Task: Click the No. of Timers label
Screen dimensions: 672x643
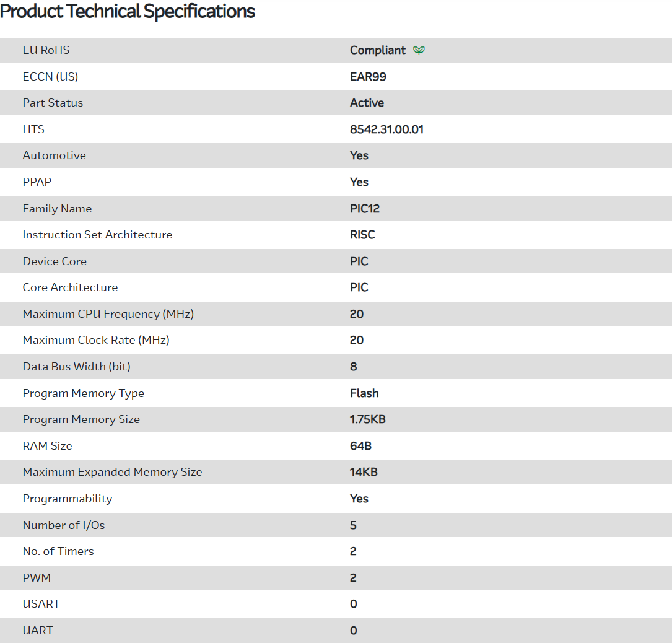Action: click(58, 551)
